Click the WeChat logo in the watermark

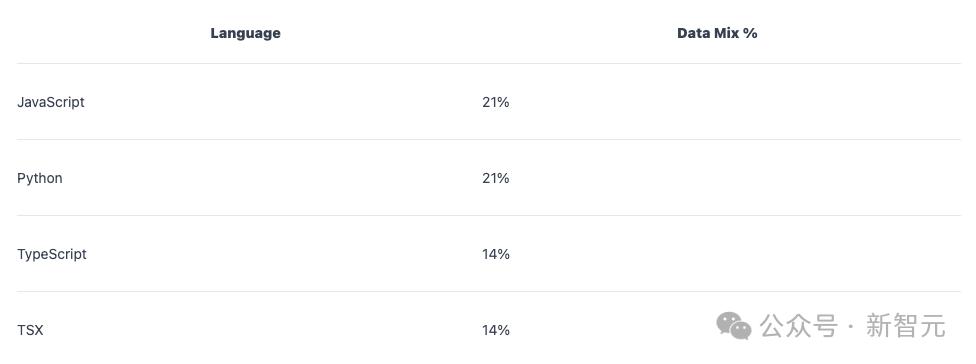tap(734, 325)
